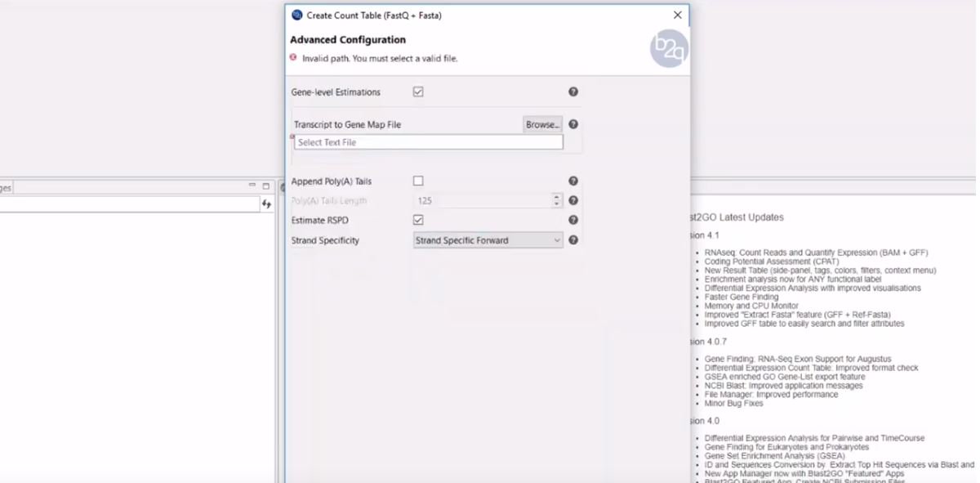Click the Select Text File input field
Viewport: 980px width, 483px height.
click(x=429, y=142)
